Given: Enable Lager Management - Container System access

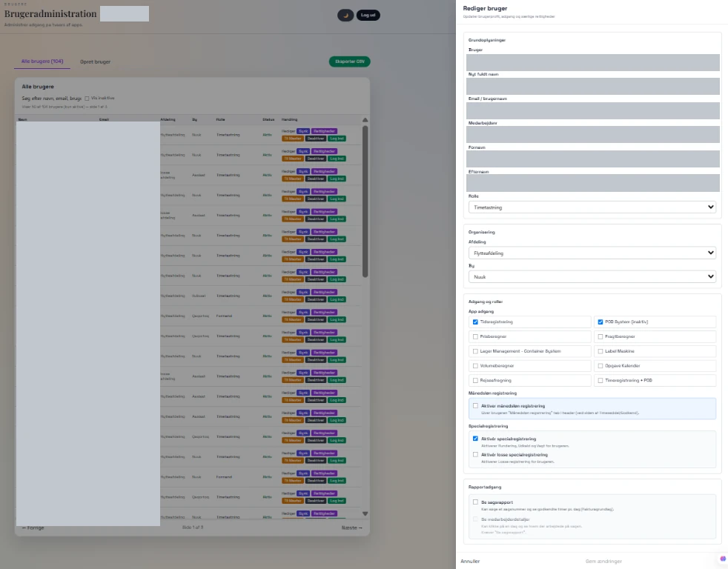Looking at the screenshot, I should (475, 351).
